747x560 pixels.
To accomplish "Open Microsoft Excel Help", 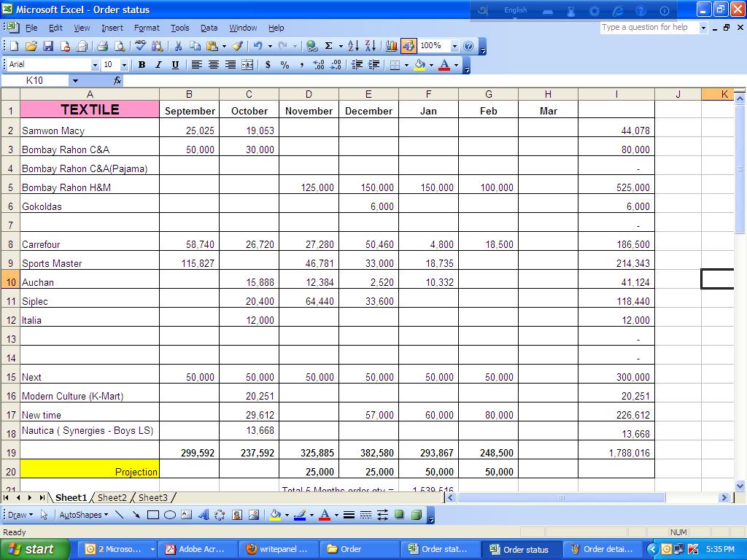I will (x=469, y=46).
